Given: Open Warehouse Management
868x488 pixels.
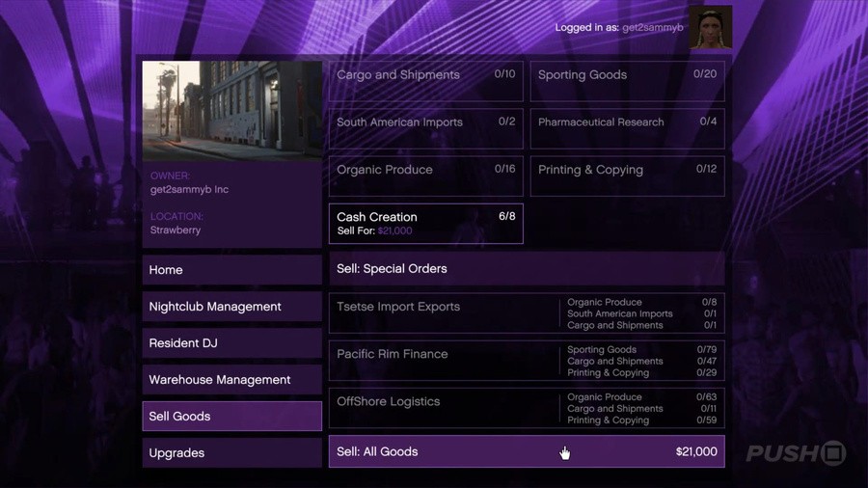Looking at the screenshot, I should click(x=231, y=380).
